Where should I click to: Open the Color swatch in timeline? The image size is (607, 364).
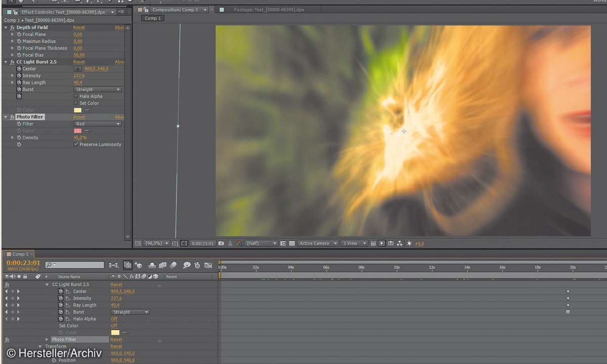(115, 333)
